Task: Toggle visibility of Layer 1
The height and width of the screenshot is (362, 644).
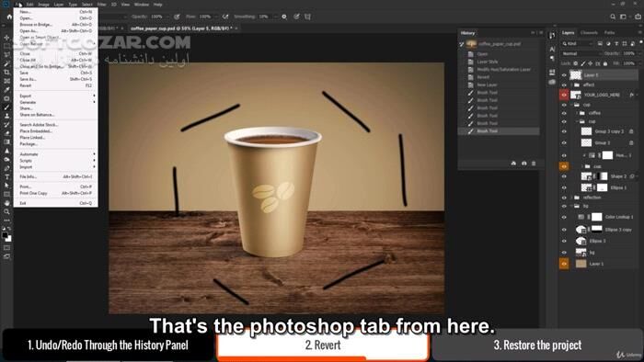Action: [564, 264]
